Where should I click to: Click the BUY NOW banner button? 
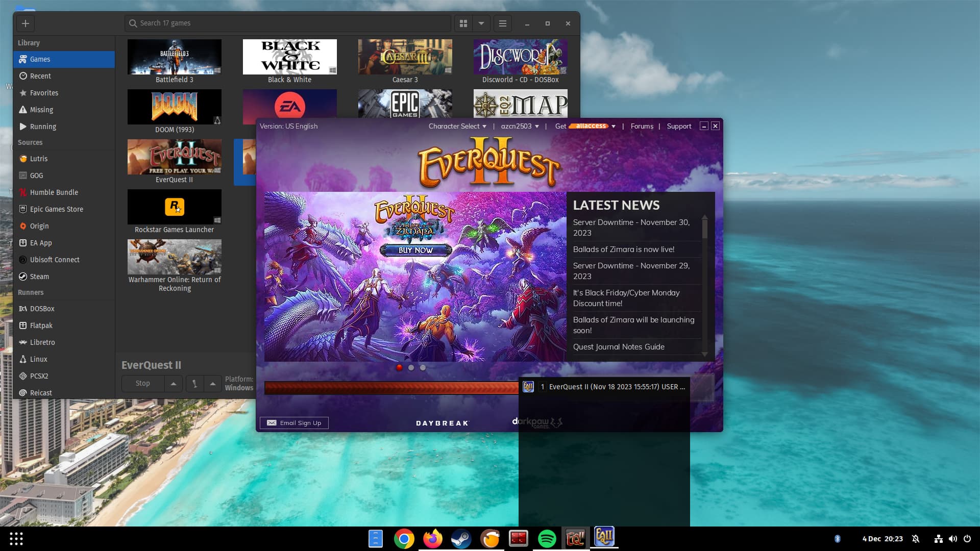pyautogui.click(x=415, y=250)
